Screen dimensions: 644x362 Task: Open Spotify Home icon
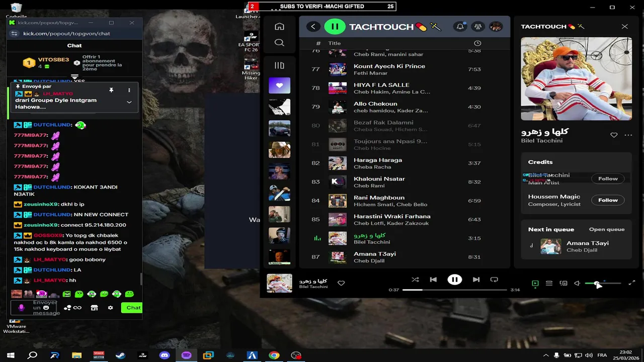pyautogui.click(x=279, y=27)
